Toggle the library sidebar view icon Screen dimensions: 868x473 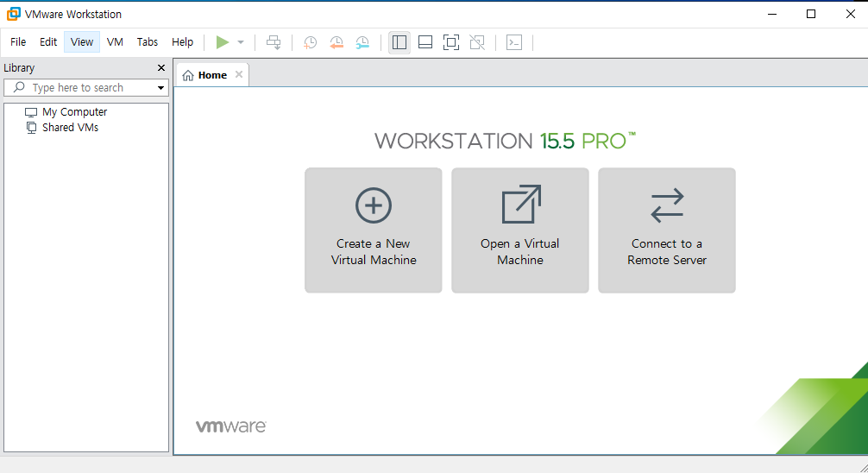[x=399, y=42]
